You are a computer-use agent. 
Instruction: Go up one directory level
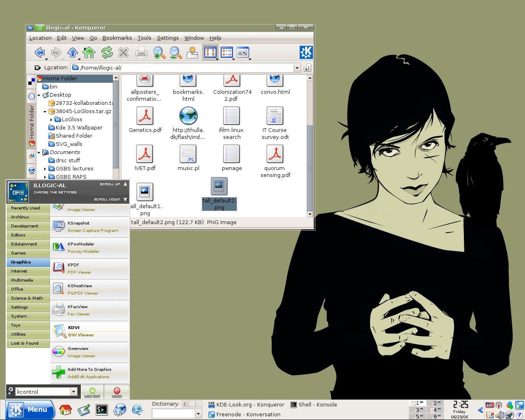[73, 52]
